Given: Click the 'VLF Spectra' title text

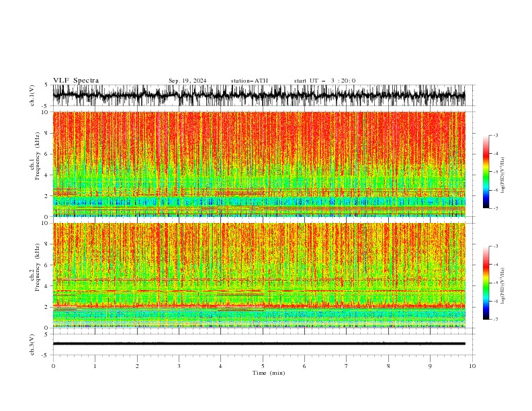Looking at the screenshot, I should pos(76,81).
